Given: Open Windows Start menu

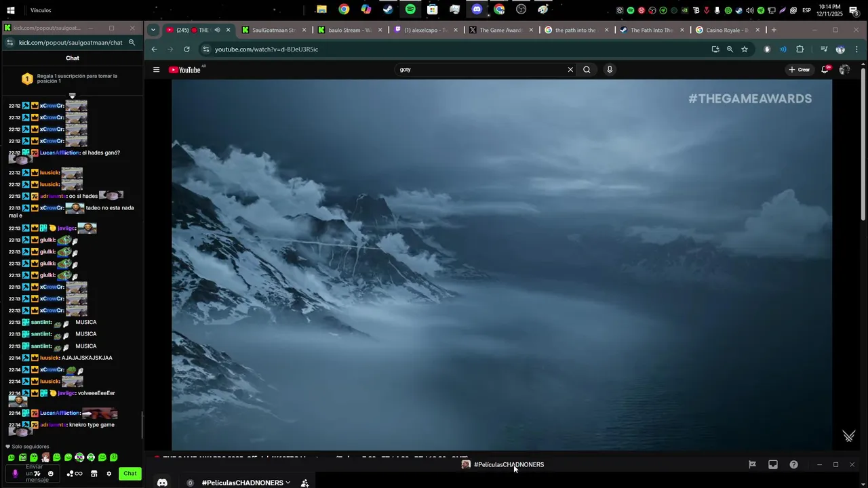Looking at the screenshot, I should [11, 10].
